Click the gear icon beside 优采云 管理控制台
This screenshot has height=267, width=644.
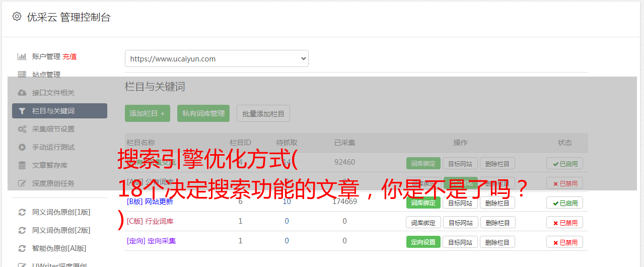[x=17, y=17]
